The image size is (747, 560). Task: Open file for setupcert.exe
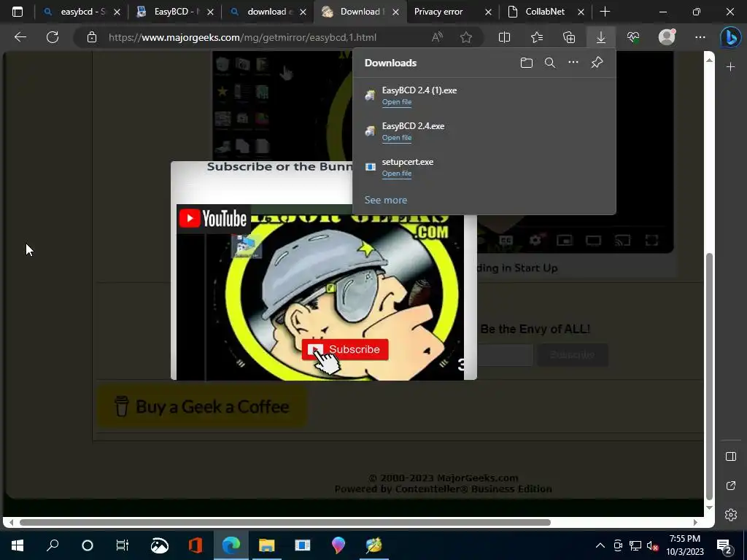pos(396,174)
